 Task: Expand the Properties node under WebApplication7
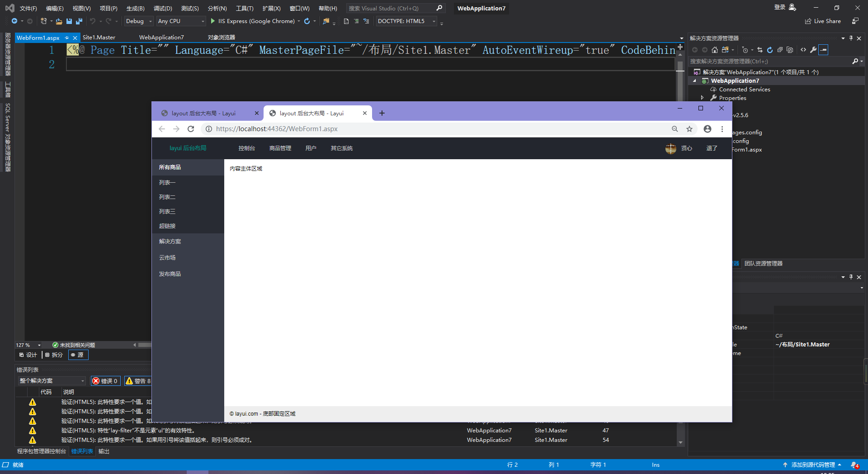coord(703,98)
